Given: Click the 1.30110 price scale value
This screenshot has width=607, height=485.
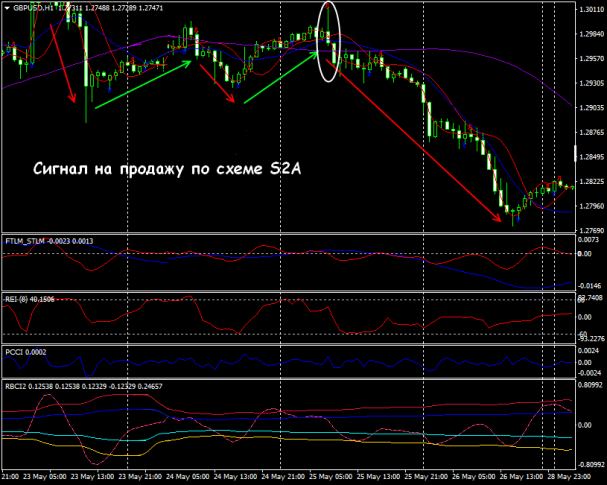Looking at the screenshot, I should tap(591, 10).
